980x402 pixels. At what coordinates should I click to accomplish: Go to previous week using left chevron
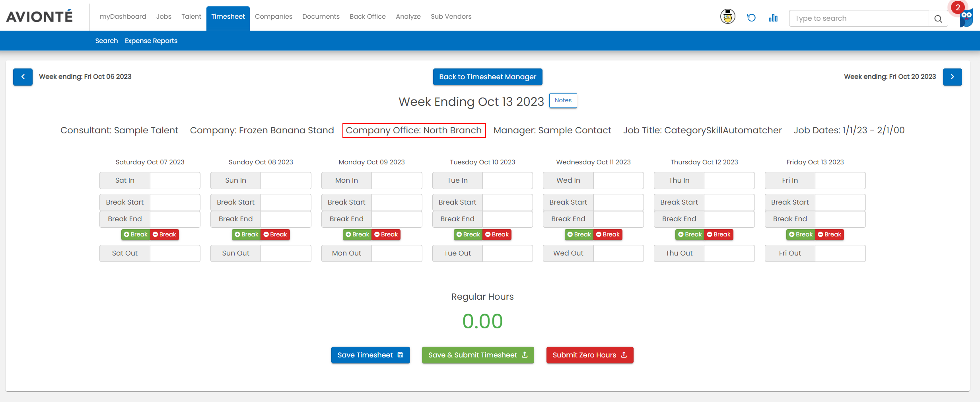[23, 77]
